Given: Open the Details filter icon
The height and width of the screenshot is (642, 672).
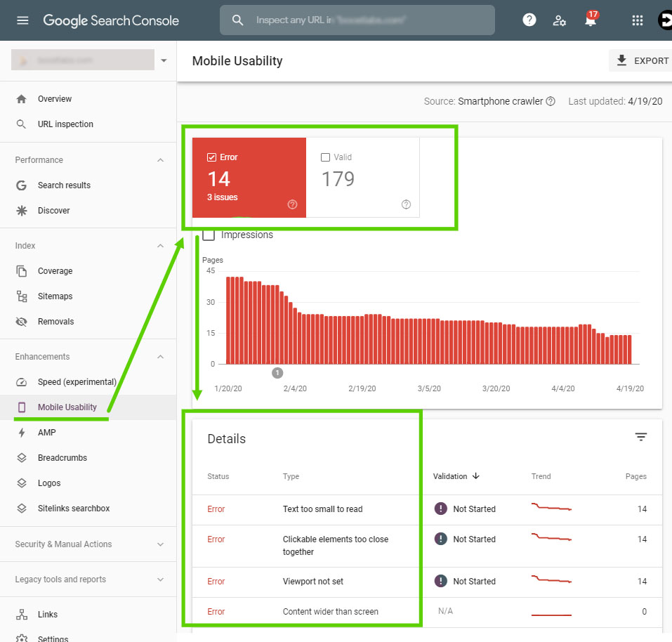Looking at the screenshot, I should (x=640, y=437).
